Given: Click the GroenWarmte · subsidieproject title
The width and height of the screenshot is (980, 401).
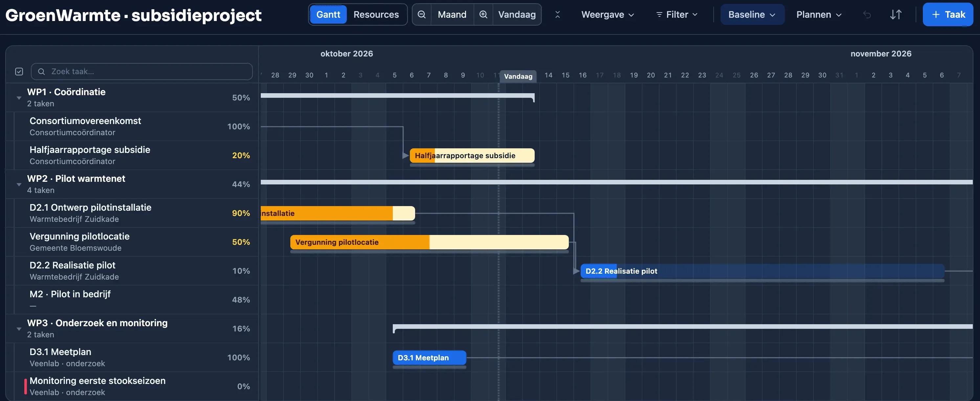Looking at the screenshot, I should 134,15.
